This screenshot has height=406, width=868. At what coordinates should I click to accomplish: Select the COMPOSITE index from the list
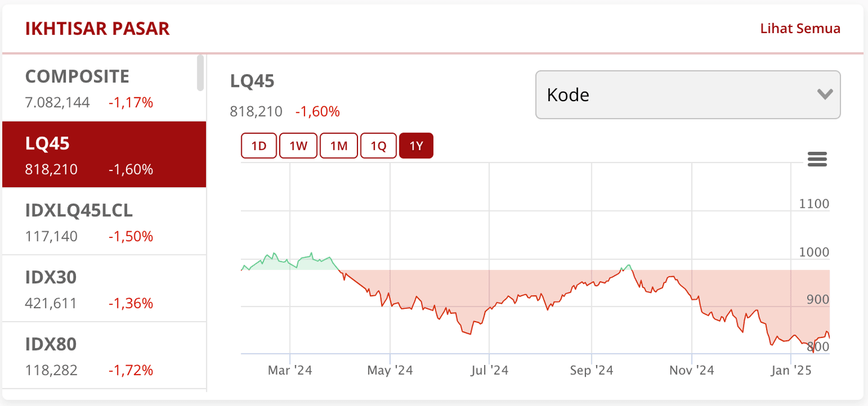tap(102, 87)
